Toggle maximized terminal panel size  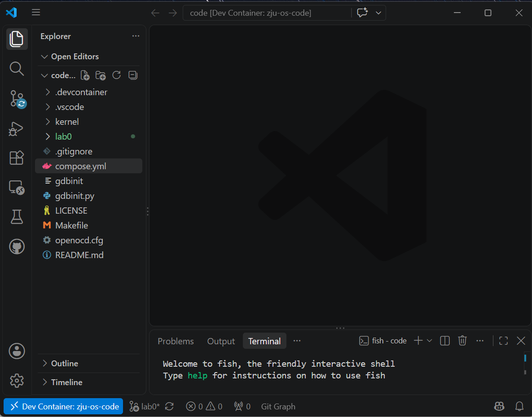(x=504, y=341)
